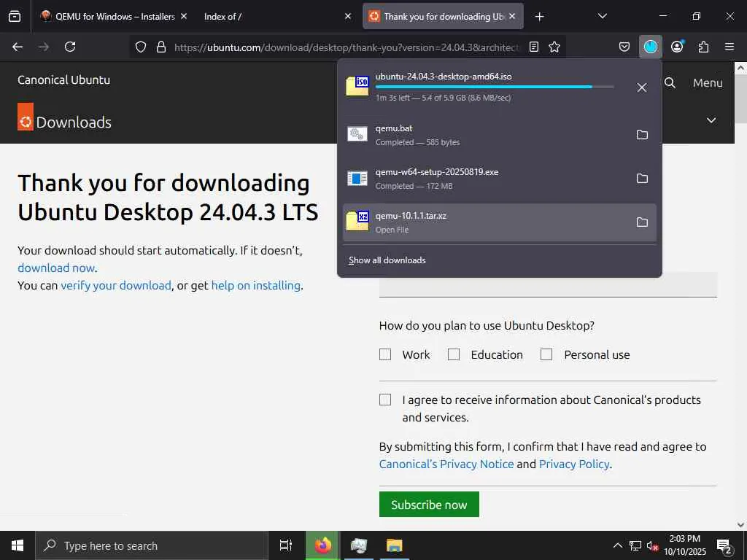Go back to previous page

pyautogui.click(x=18, y=47)
